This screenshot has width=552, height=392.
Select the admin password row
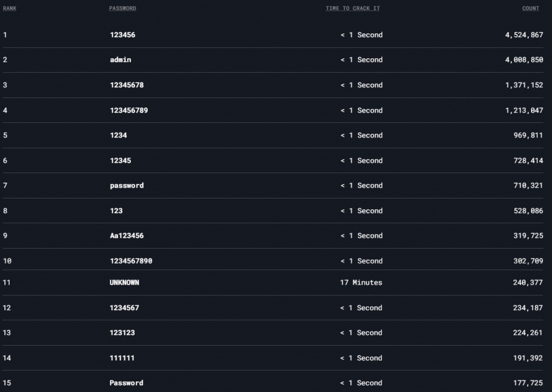pos(120,60)
